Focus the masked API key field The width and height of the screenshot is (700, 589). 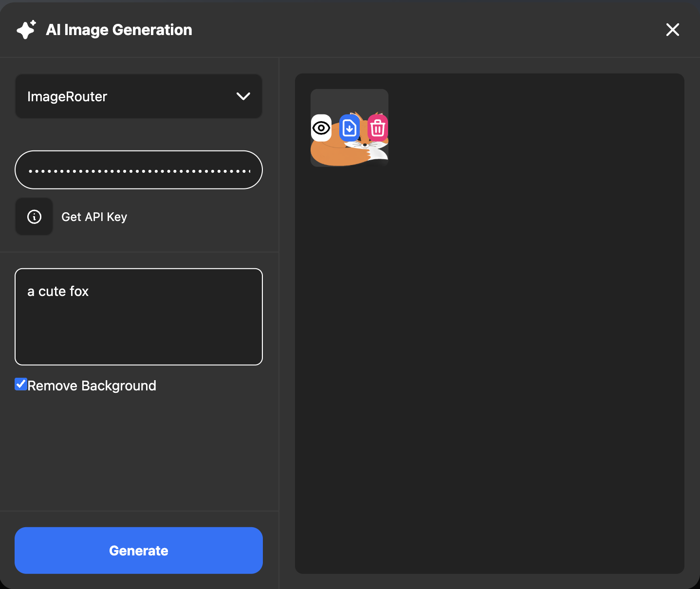tap(139, 170)
